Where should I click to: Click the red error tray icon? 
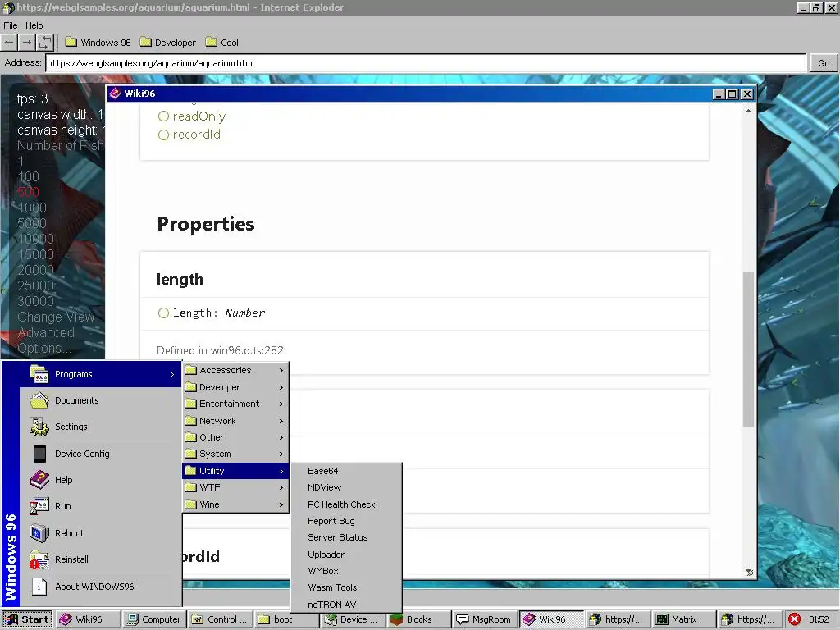794,619
